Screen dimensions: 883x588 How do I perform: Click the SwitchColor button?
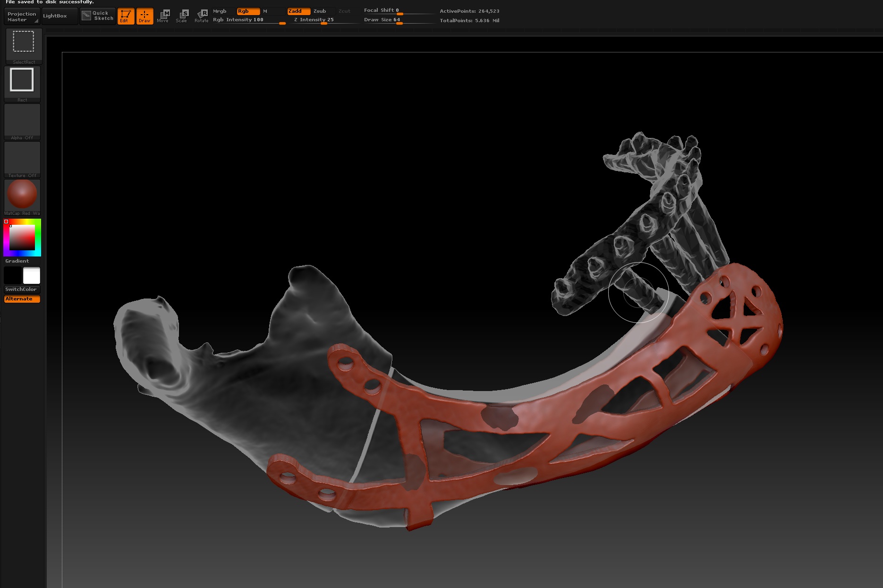click(22, 289)
